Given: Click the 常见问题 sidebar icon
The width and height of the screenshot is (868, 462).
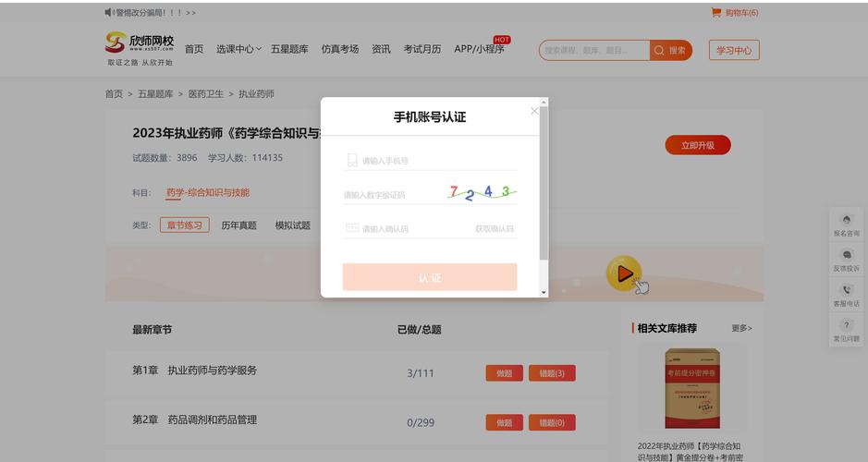Looking at the screenshot, I should click(x=846, y=325).
